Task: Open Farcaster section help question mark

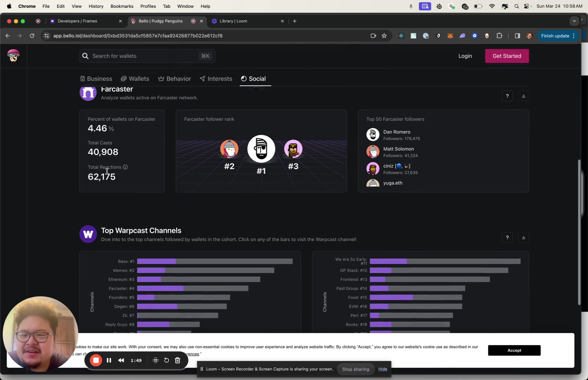Action: point(507,96)
